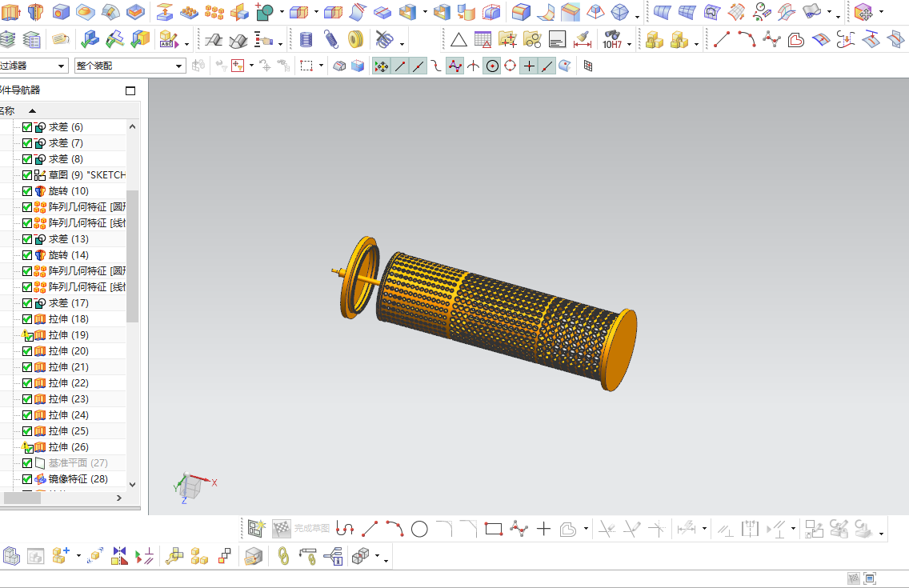Select the 求差 (7) feature row
The image size is (909, 588).
tap(68, 143)
